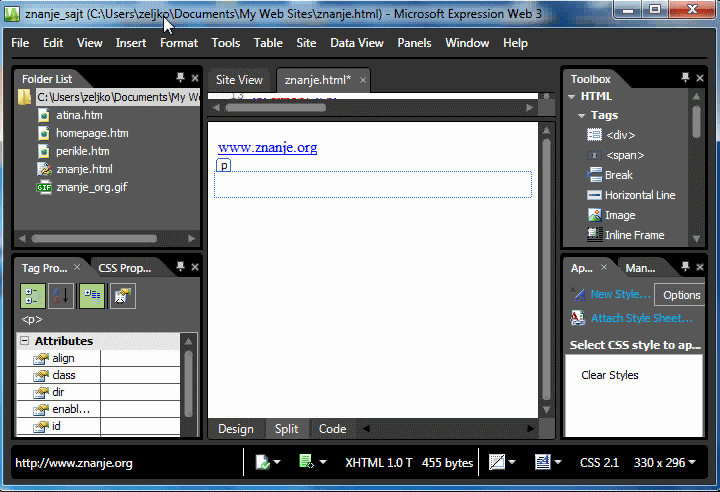The image size is (720, 492).
Task: Open the Visual Aids dropdown in status bar
Action: pyautogui.click(x=502, y=463)
